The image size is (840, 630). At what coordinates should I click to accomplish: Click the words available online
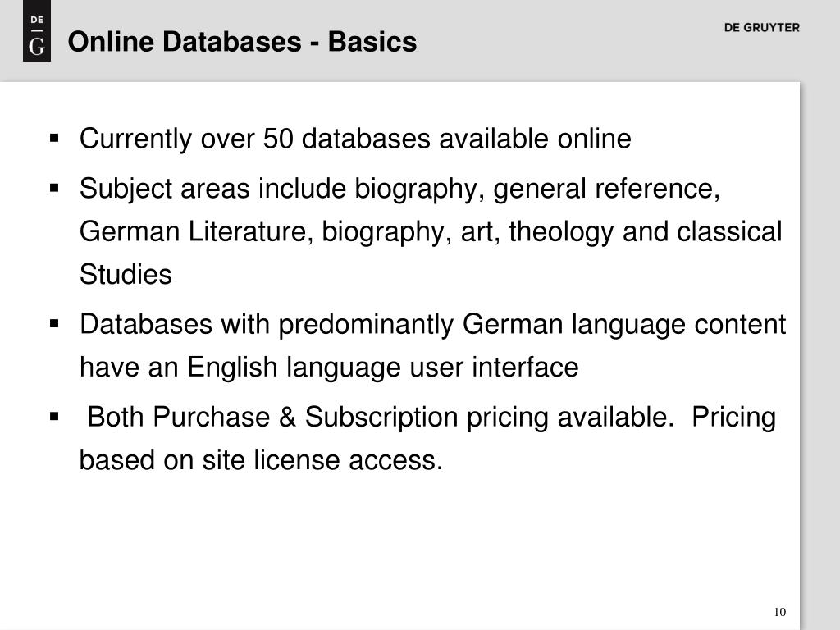pos(535,139)
